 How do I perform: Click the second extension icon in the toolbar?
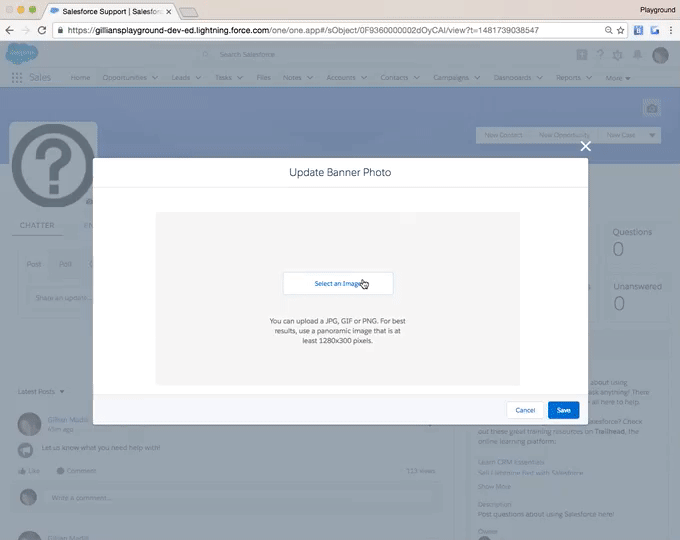click(655, 30)
